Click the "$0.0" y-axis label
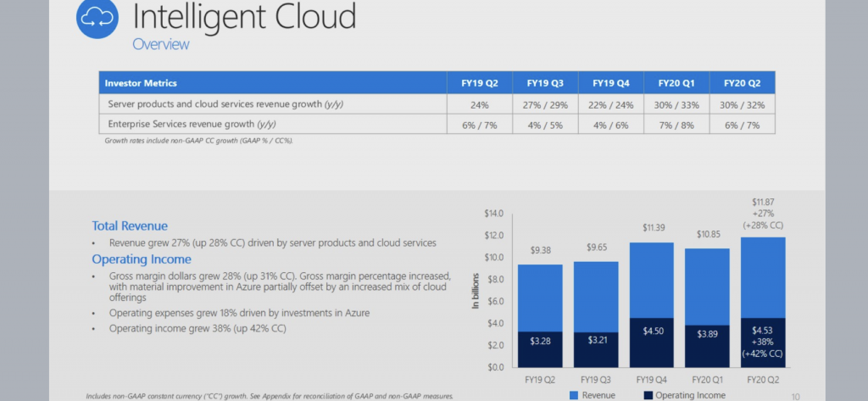The image size is (868, 401). (495, 366)
